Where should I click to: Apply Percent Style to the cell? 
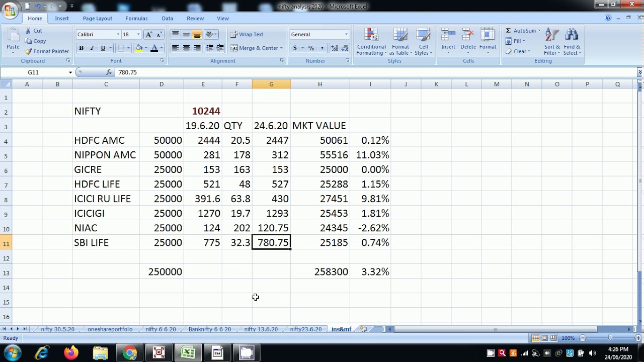[x=311, y=48]
